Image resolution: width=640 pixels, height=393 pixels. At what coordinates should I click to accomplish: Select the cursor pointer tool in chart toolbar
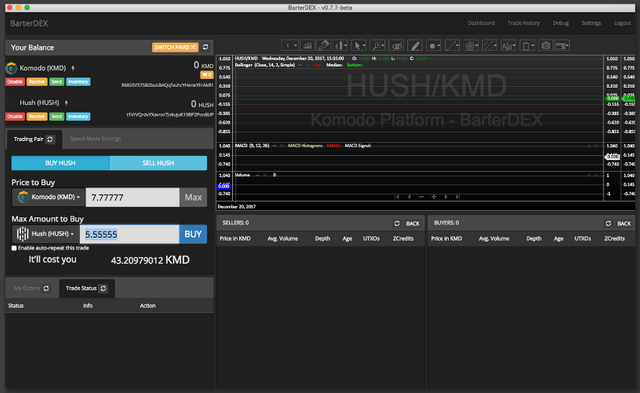click(x=358, y=46)
